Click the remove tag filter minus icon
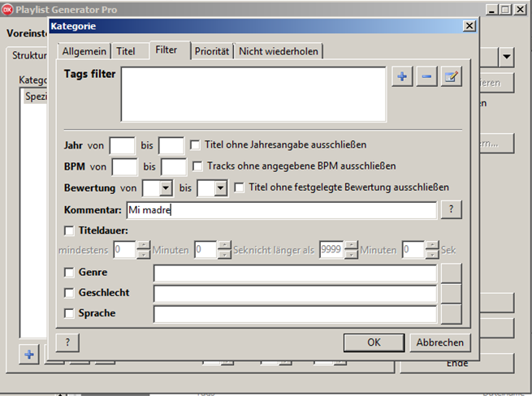Viewport: 532px width, 396px height. point(426,77)
